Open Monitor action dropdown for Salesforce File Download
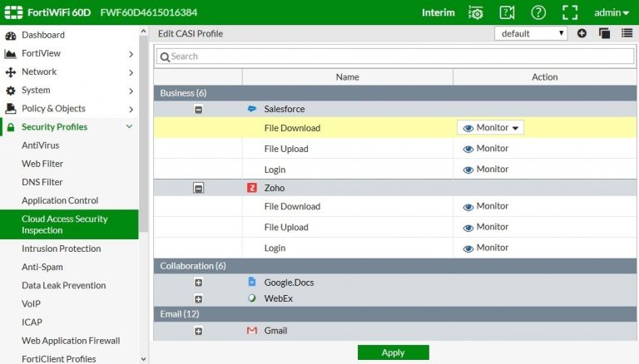Screen dimensions: 639x364 (491, 128)
